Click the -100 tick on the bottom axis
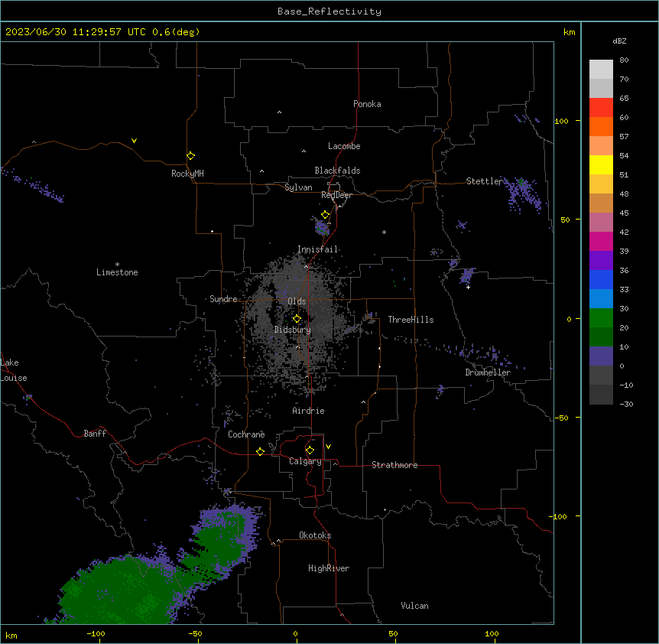This screenshot has height=644, width=659. pos(96,633)
